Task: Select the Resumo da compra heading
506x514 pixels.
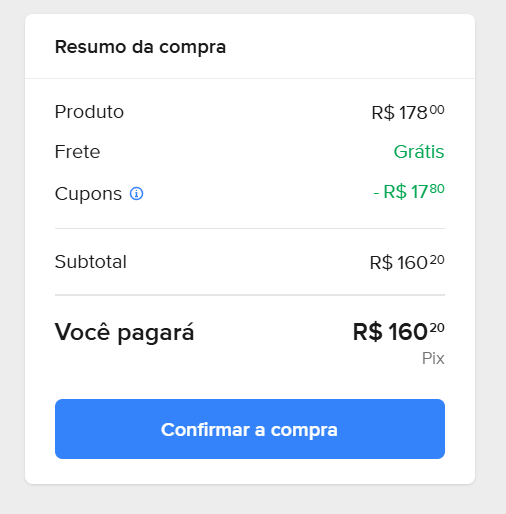Action: tap(140, 47)
